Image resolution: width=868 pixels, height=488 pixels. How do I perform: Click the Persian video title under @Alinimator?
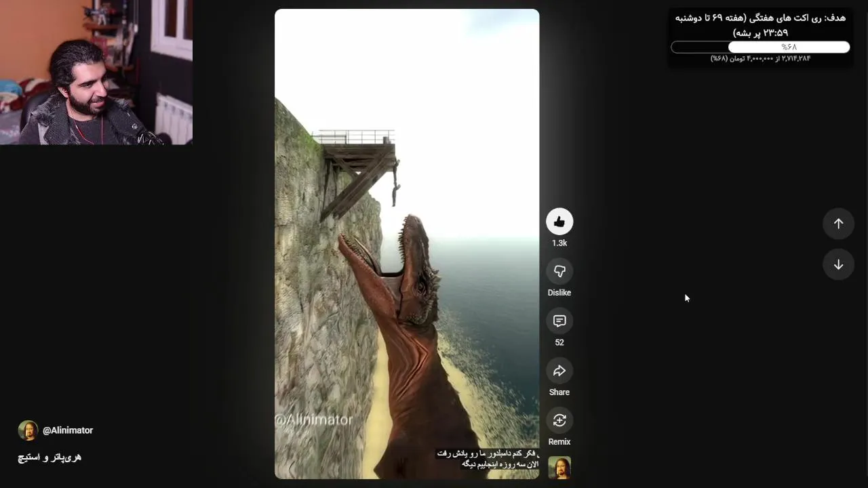(x=50, y=457)
